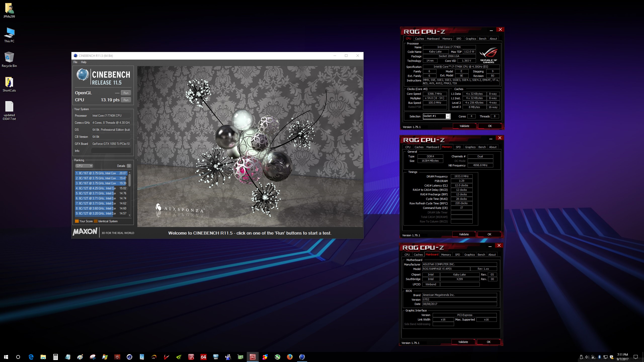644x362 pixels.
Task: Switch to Caches tab in top CPU-Z window
Action: pos(419,39)
